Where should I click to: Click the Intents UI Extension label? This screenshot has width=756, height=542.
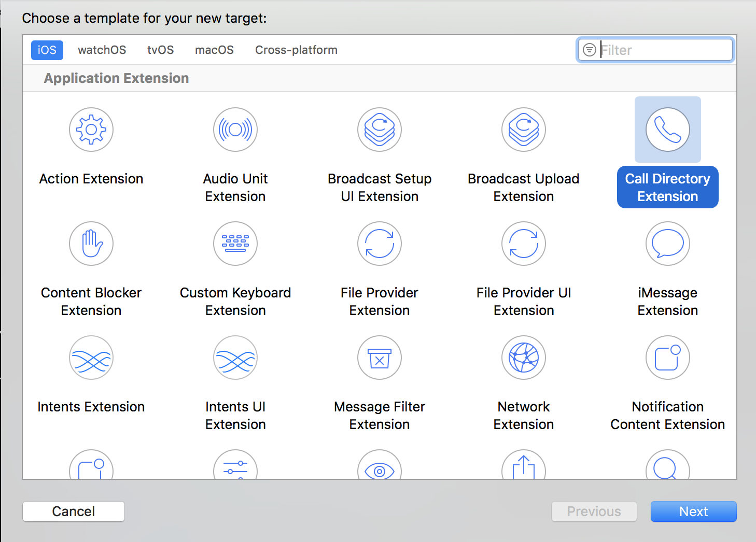click(x=235, y=416)
